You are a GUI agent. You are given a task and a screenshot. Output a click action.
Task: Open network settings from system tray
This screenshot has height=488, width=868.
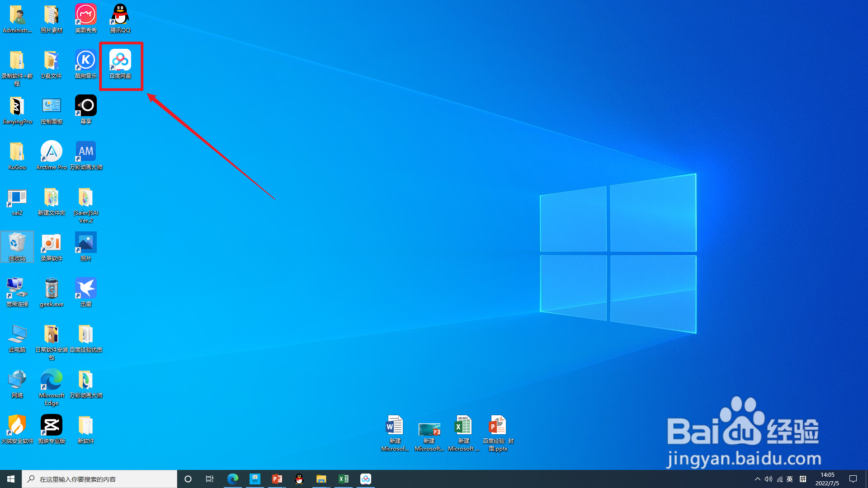pyautogui.click(x=780, y=479)
